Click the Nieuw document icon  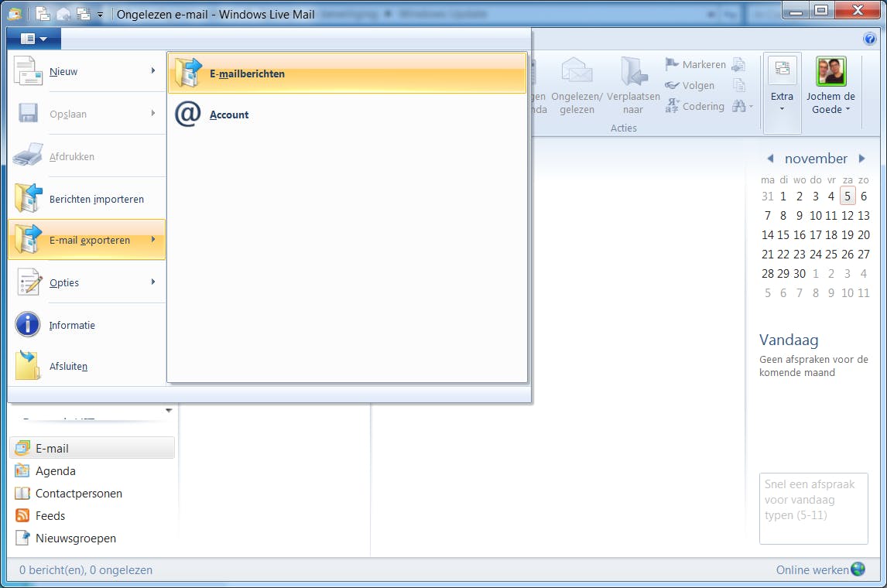(27, 71)
